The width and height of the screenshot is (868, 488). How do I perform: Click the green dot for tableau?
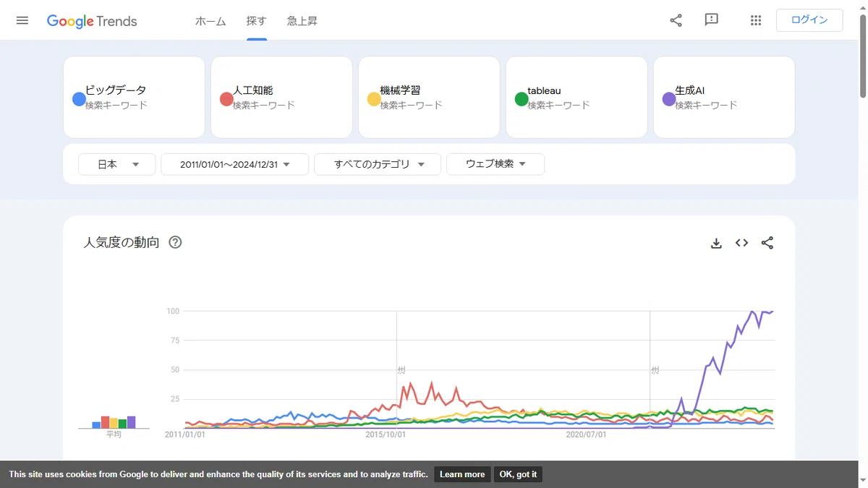522,99
